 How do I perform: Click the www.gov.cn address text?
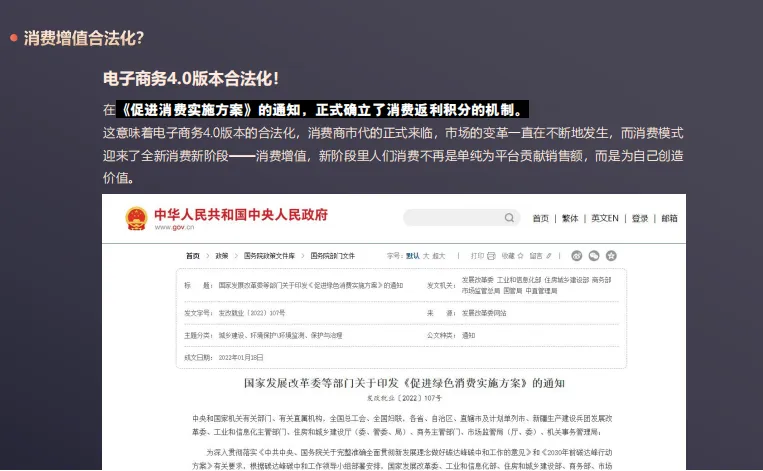(x=174, y=227)
